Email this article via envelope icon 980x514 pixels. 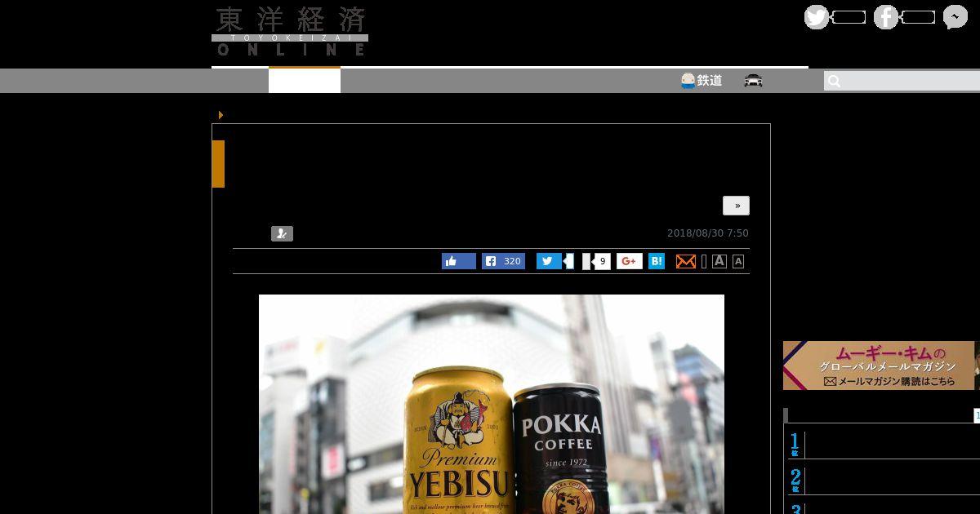(686, 261)
